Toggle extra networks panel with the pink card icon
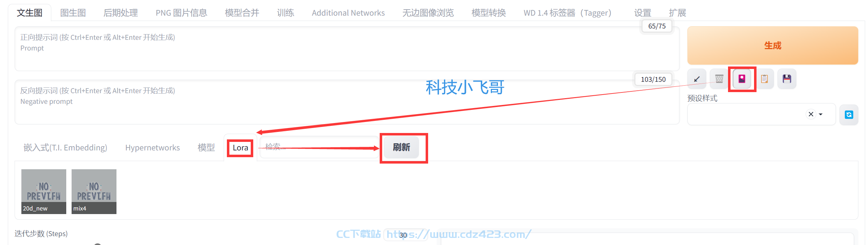Viewport: 868px width, 245px height. (742, 79)
